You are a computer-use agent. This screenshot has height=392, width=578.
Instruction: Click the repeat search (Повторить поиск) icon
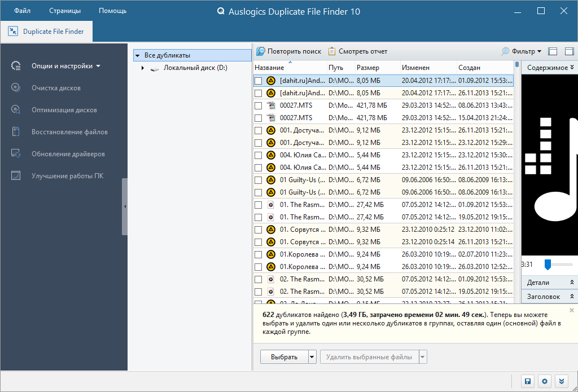tap(261, 51)
